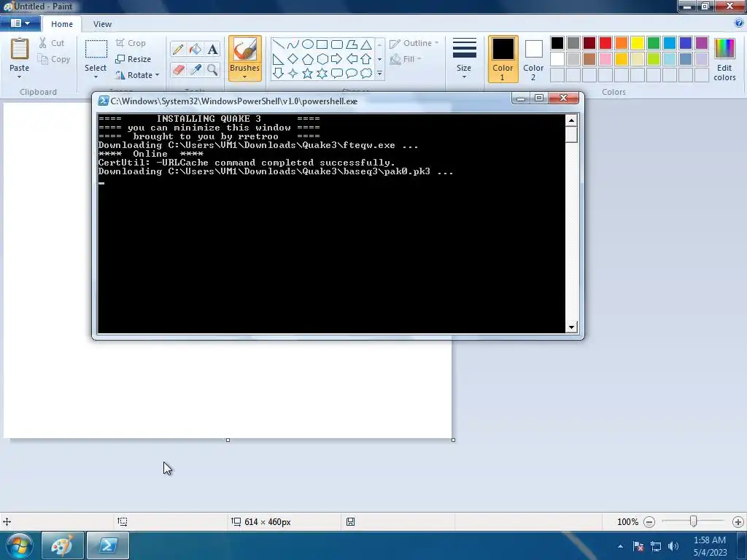Open the shape Fill dropdown

coord(406,59)
